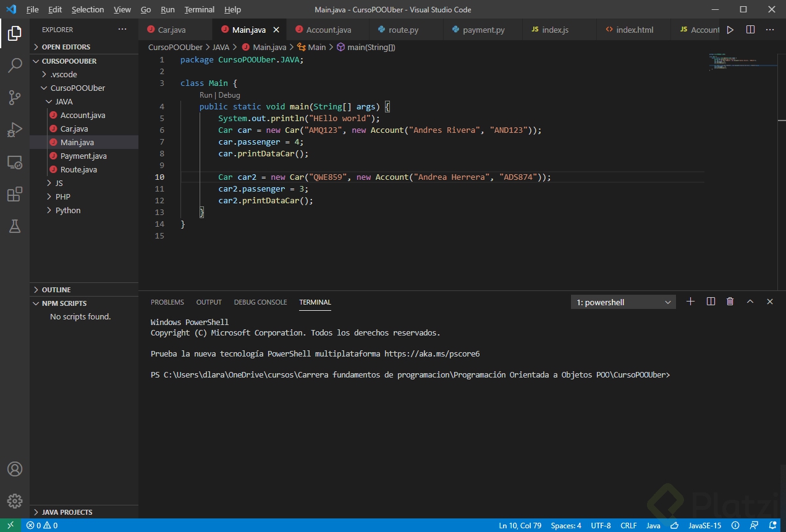
Task: Split the editor to the right
Action: click(x=750, y=30)
